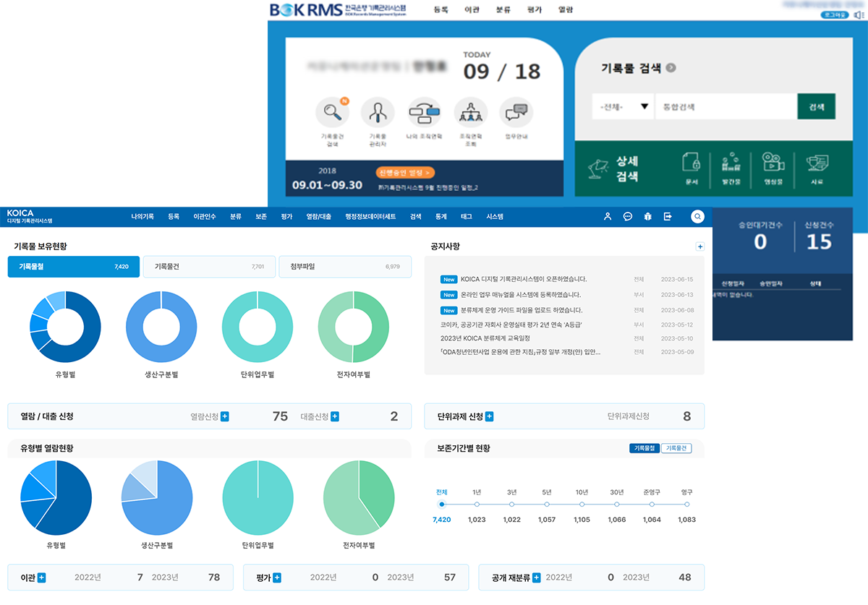
Task: Select the 3년 point on the retention timeline
Action: pyautogui.click(x=511, y=505)
